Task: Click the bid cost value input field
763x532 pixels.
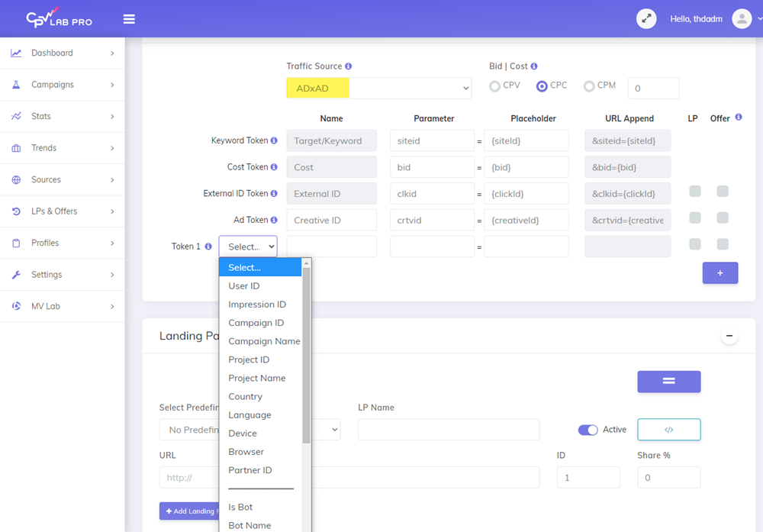Action: click(x=654, y=88)
